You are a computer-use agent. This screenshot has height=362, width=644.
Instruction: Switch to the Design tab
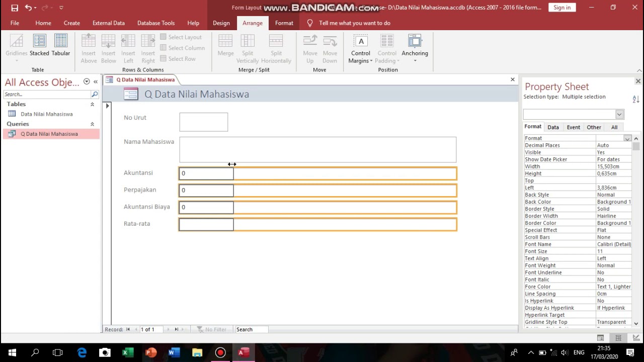pos(221,23)
